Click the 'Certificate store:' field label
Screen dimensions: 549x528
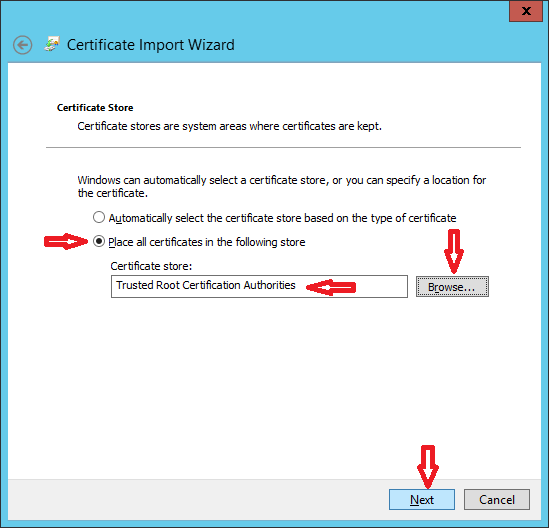click(151, 266)
